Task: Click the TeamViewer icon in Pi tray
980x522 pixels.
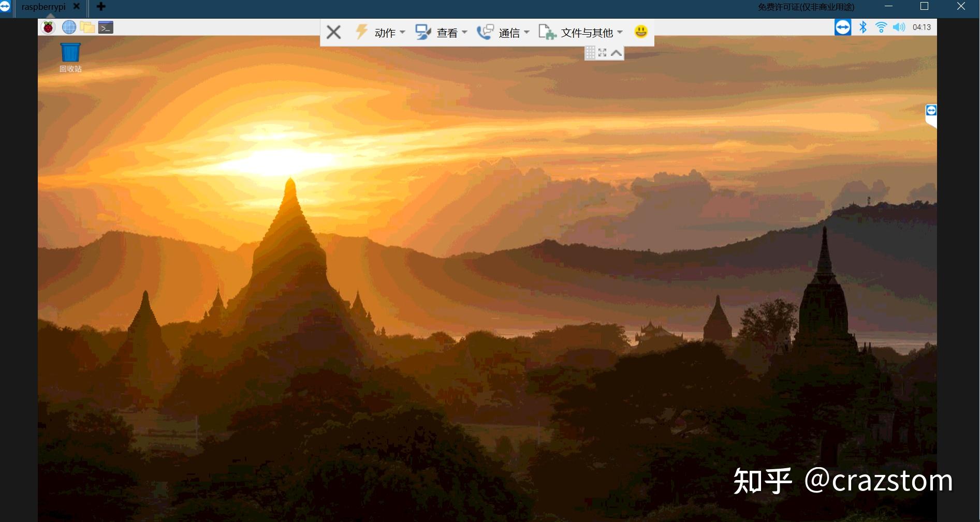Action: [x=842, y=27]
